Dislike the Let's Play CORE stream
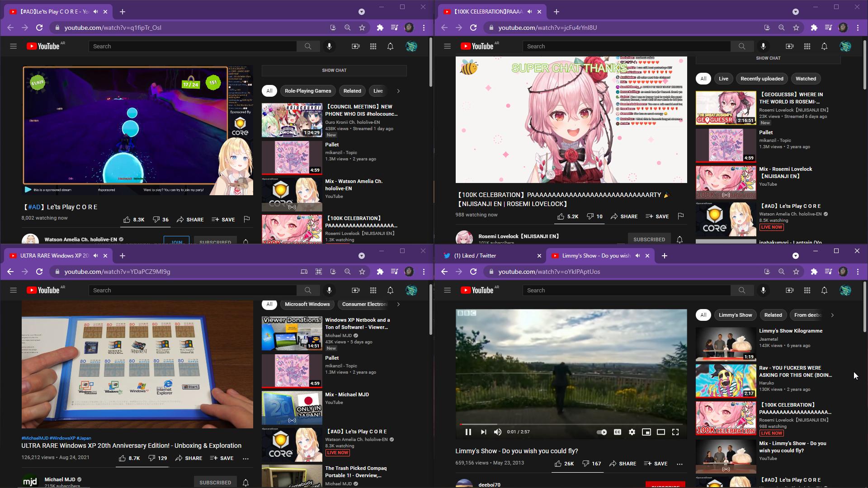This screenshot has height=488, width=868. click(160, 220)
